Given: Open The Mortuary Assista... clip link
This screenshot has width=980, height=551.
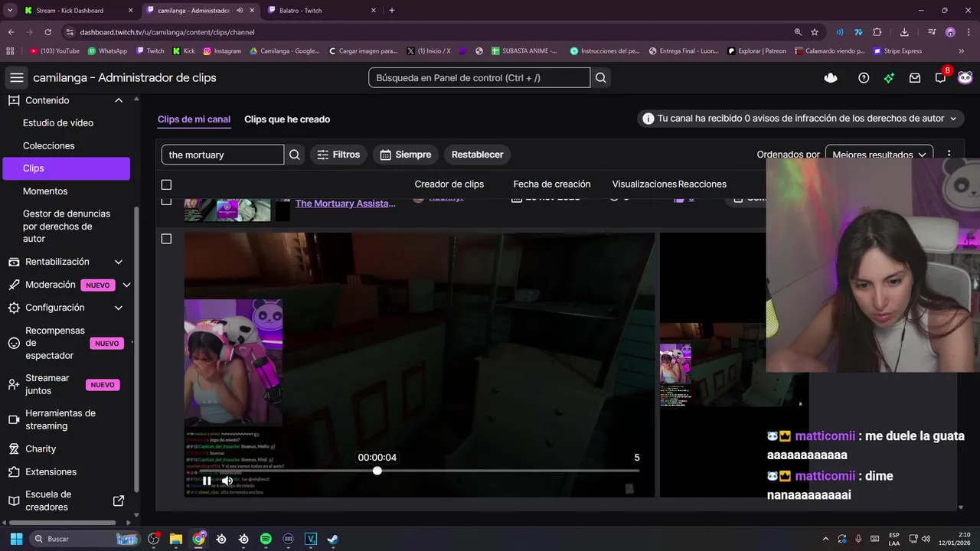Looking at the screenshot, I should point(345,203).
